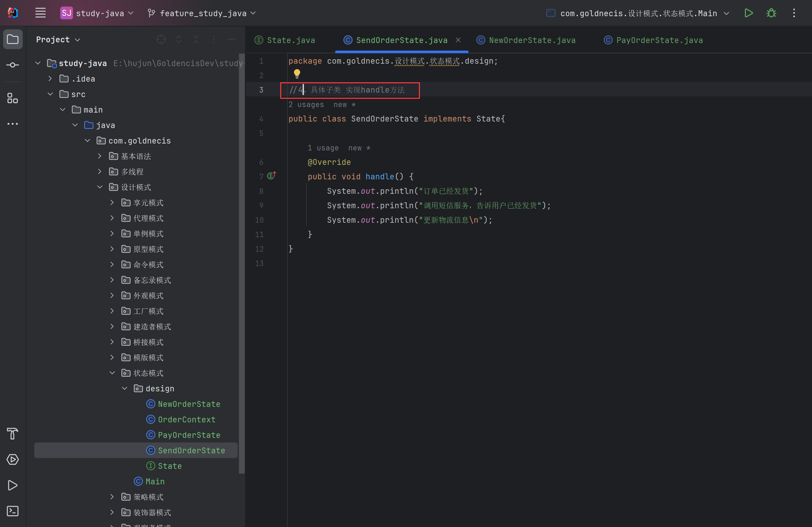Open the Structure tool window
The image size is (812, 527).
[13, 98]
